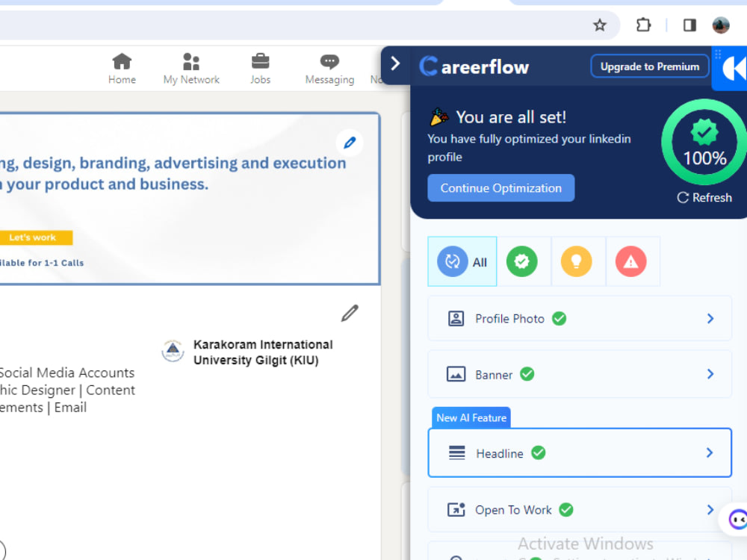The height and width of the screenshot is (560, 747).
Task: Open LinkedIn Jobs tab
Action: point(260,69)
